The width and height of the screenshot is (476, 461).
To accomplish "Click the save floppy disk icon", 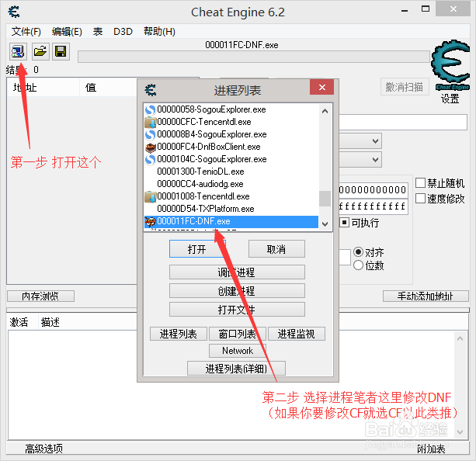I will [x=61, y=51].
